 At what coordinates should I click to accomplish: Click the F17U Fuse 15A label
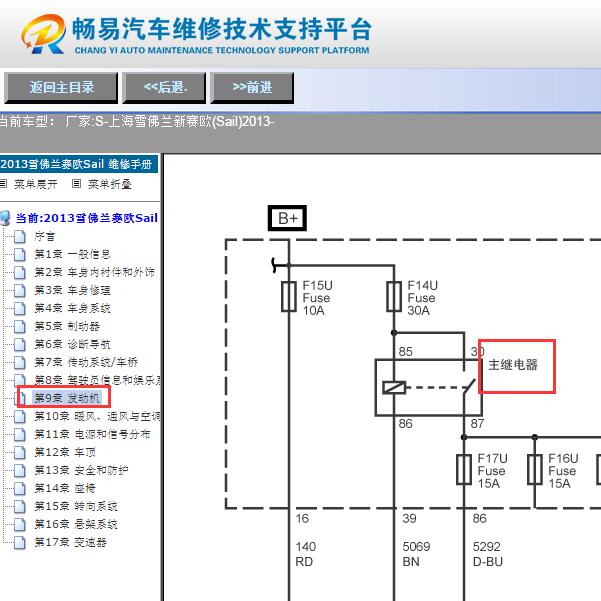coord(492,471)
